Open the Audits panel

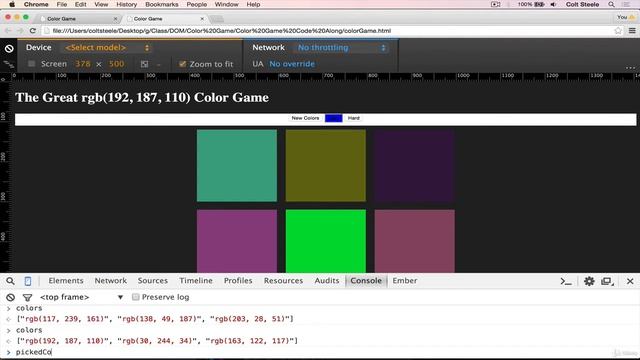tap(327, 281)
